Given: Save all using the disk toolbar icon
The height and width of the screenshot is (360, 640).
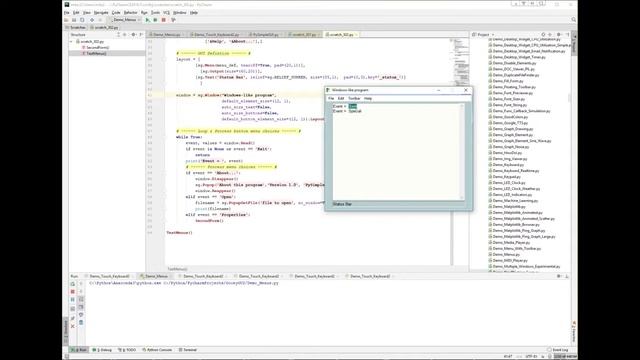Looking at the screenshot, I should pos(74,20).
